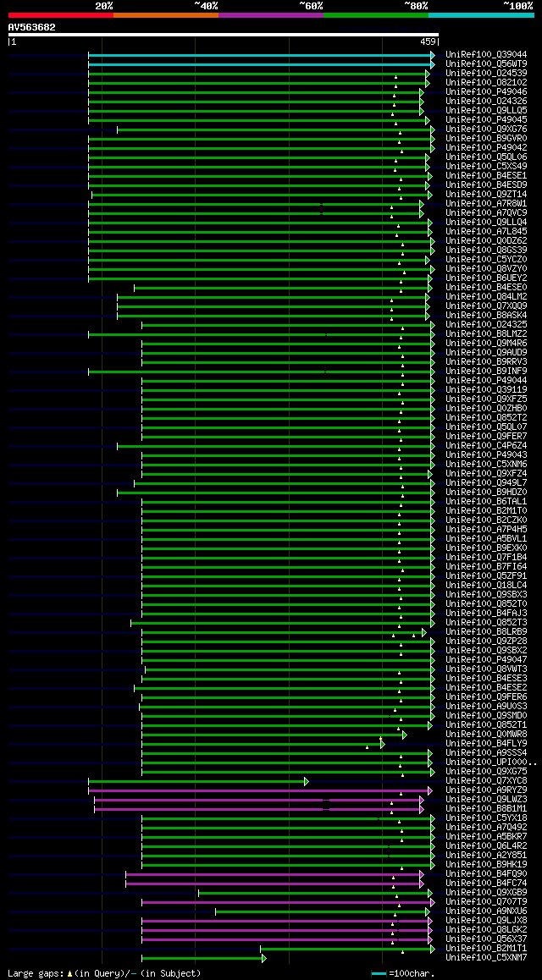Open hit UniRef100_O24539
The image size is (542, 980).
(x=486, y=73)
